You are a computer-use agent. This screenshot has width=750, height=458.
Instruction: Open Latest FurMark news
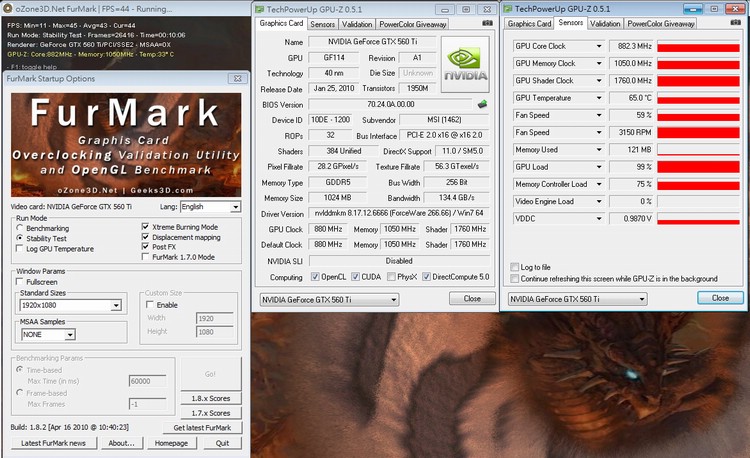point(54,443)
